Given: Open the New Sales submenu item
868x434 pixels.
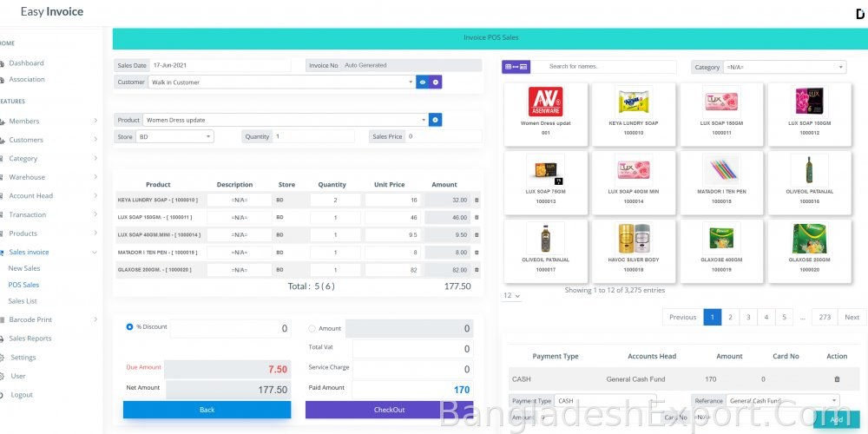Looking at the screenshot, I should 23,268.
